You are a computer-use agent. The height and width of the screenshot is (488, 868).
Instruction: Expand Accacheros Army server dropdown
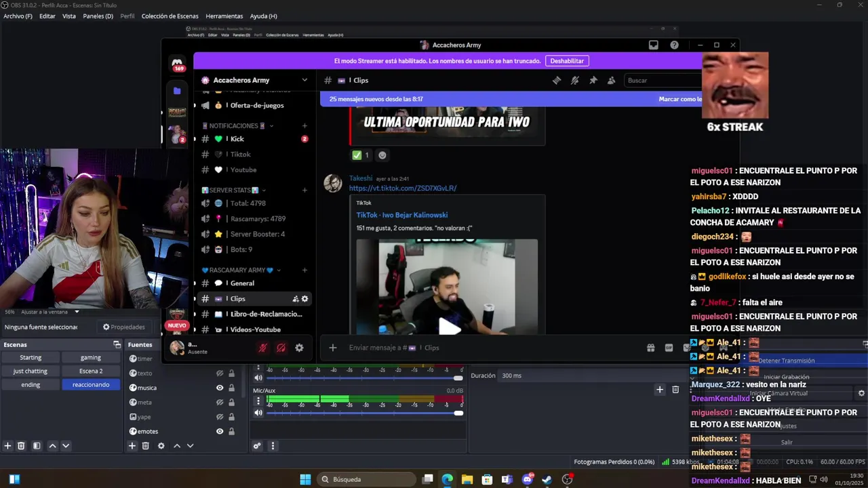coord(304,80)
